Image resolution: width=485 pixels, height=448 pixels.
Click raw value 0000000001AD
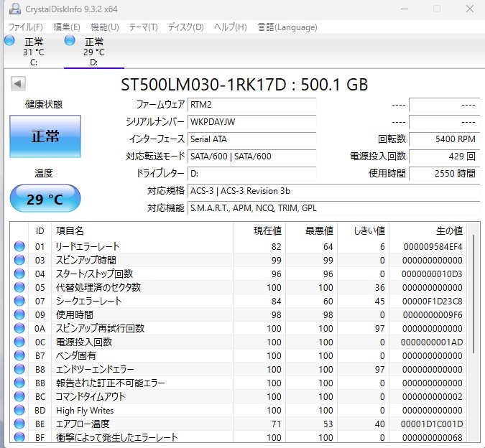(432, 342)
